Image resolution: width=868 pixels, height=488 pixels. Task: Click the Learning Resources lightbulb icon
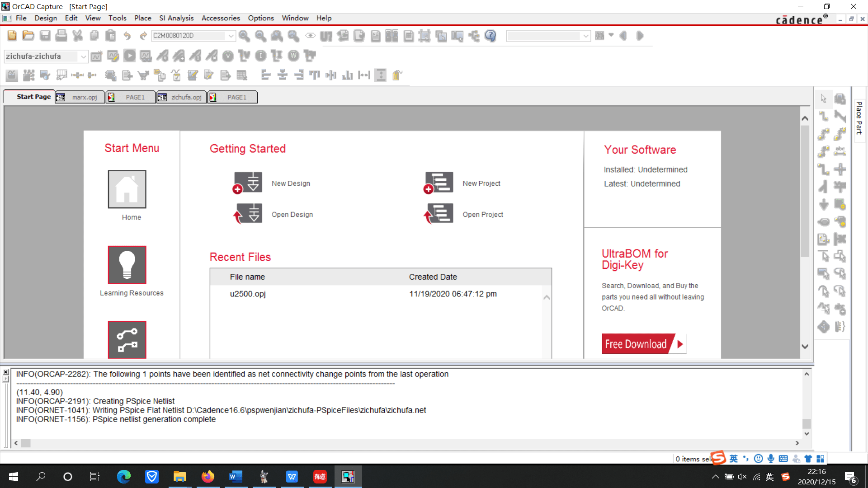tap(127, 265)
